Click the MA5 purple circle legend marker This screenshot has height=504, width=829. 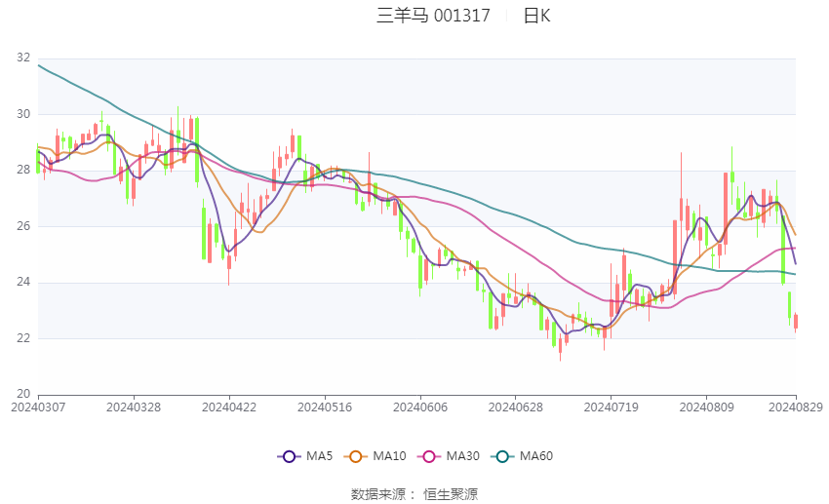[x=289, y=456]
